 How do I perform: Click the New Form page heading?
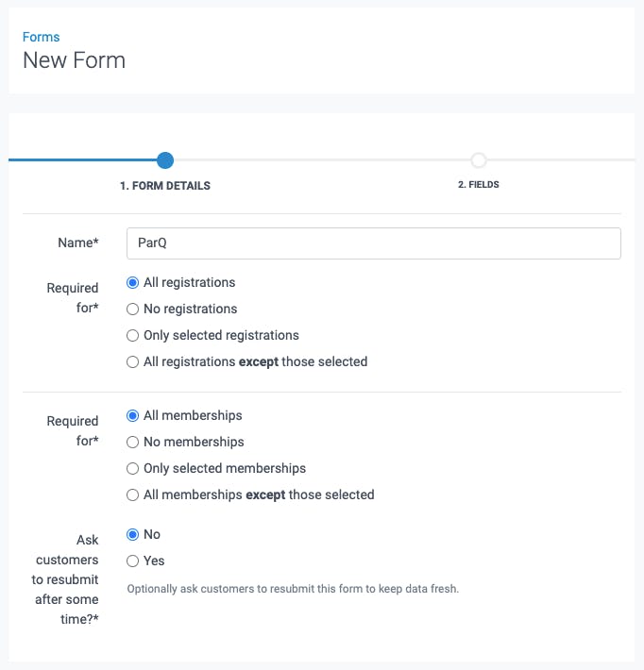(74, 60)
